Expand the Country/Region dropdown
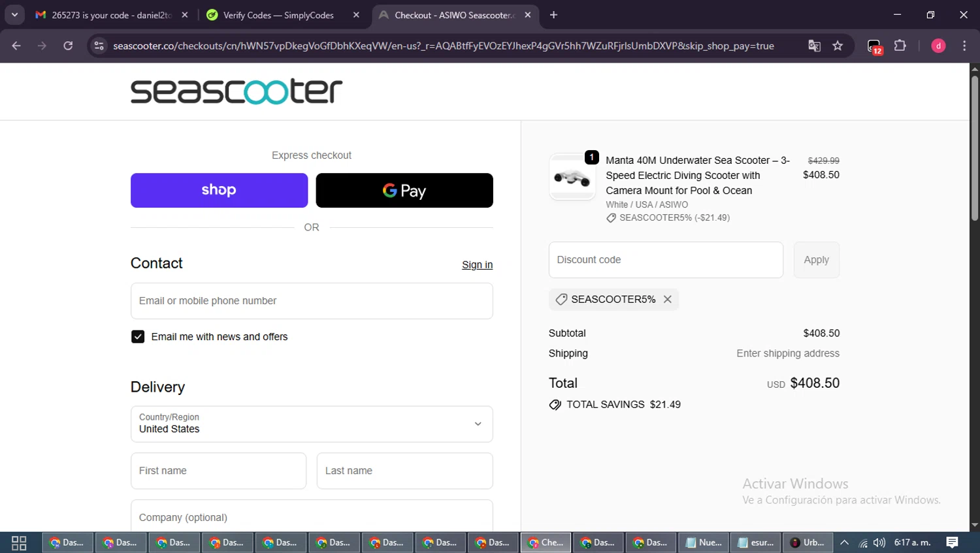 pyautogui.click(x=312, y=424)
